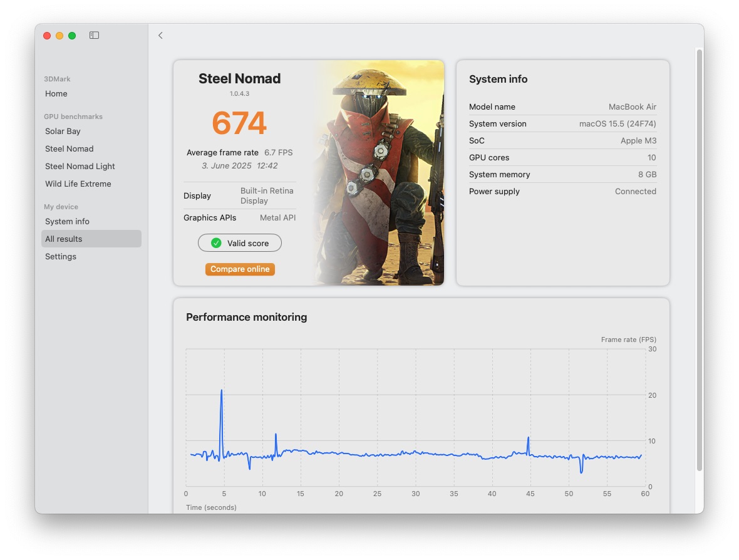Click the green checkmark in Valid score
739x560 pixels.
click(x=216, y=243)
